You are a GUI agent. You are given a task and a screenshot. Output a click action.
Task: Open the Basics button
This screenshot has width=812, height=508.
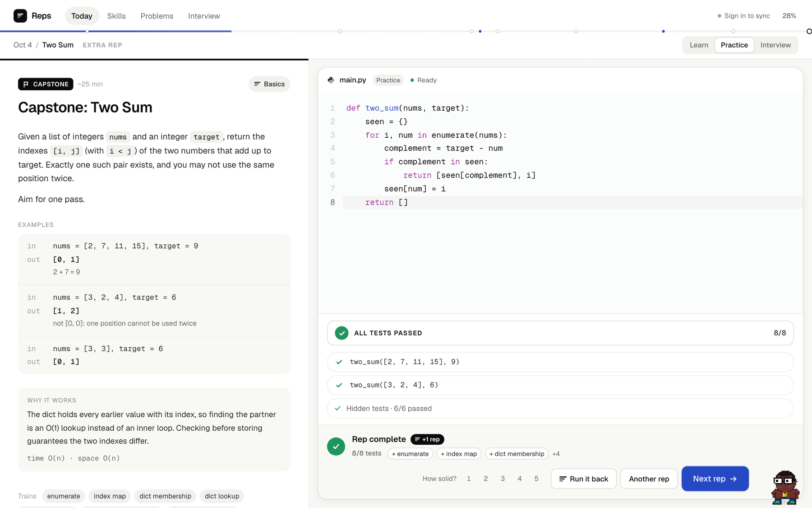pyautogui.click(x=269, y=84)
